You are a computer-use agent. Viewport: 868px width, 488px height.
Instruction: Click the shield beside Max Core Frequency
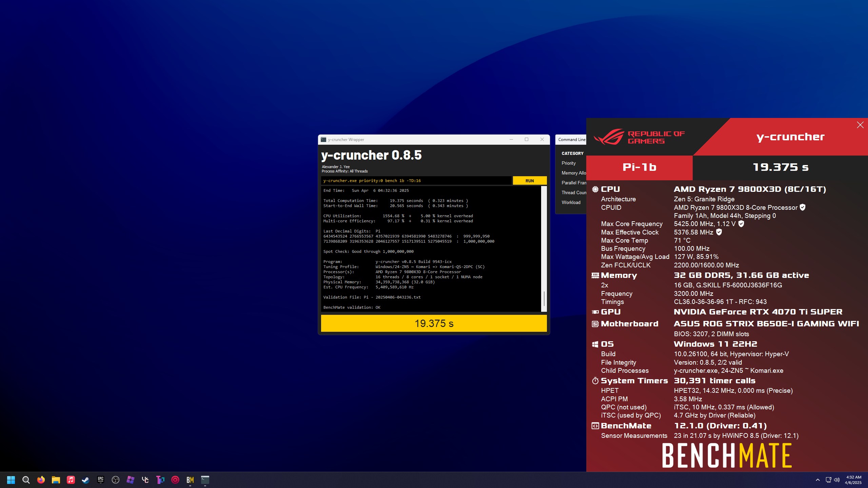[x=741, y=223]
